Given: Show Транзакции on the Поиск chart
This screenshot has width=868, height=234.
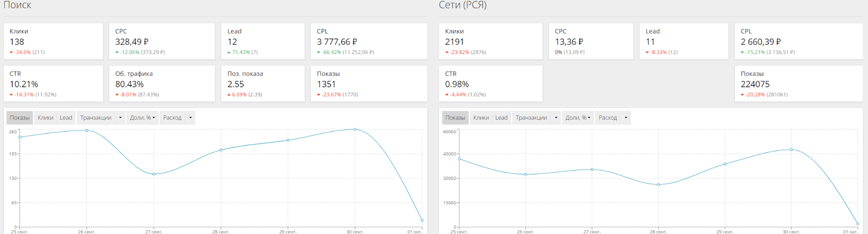Looking at the screenshot, I should pos(95,118).
